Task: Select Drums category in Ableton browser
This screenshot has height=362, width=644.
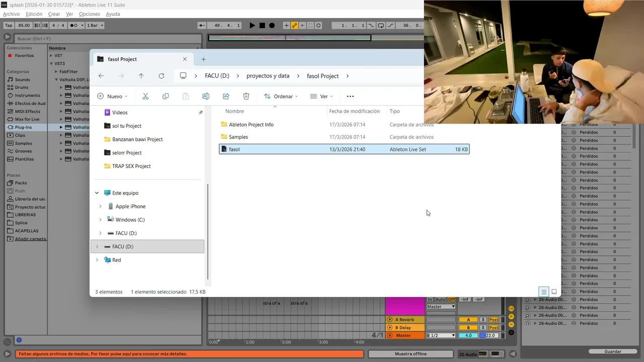Action: (22, 87)
